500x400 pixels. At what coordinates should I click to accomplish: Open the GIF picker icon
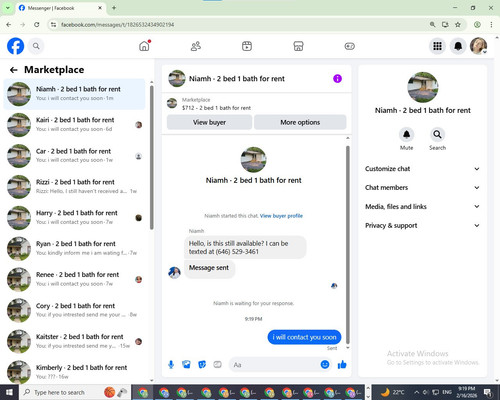point(217,365)
